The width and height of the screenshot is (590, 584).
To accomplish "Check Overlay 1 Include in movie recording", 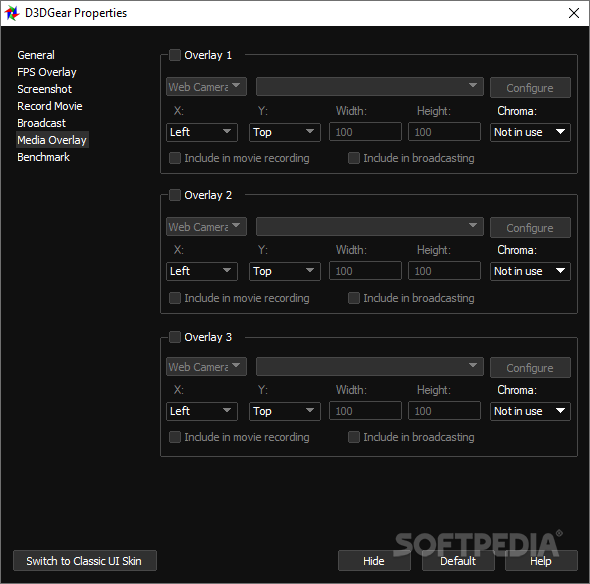I will pos(175,158).
